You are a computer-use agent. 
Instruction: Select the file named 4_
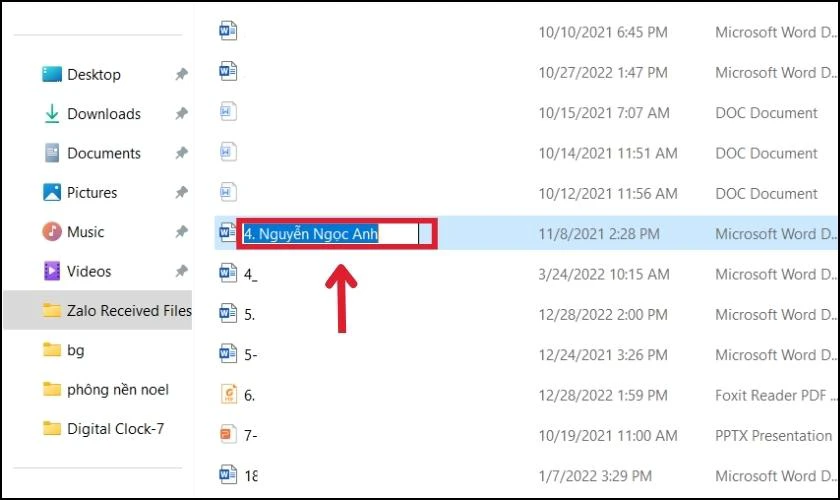(250, 274)
